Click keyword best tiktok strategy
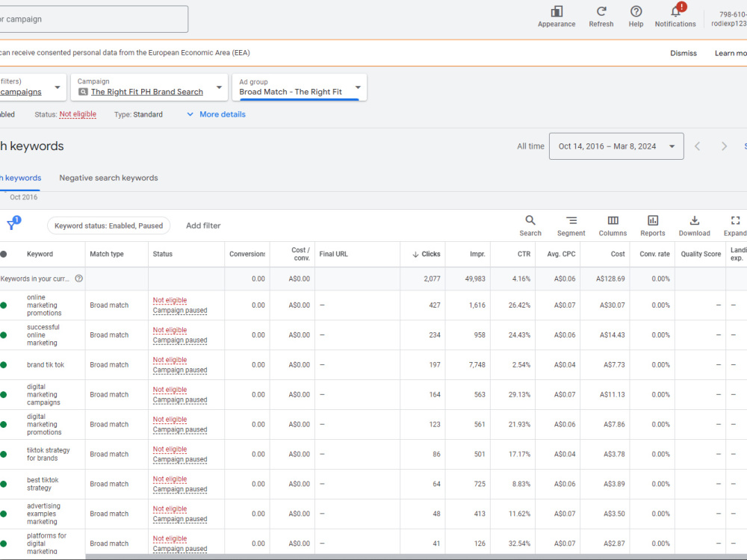Image resolution: width=747 pixels, height=560 pixels. [43, 484]
